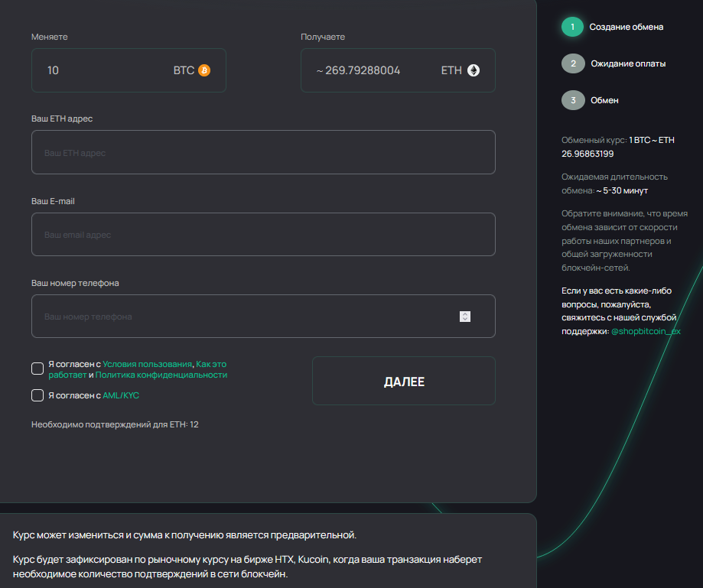Follow the Политика конфиденциальности link
Screen dimensions: 703x588
[x=161, y=375]
